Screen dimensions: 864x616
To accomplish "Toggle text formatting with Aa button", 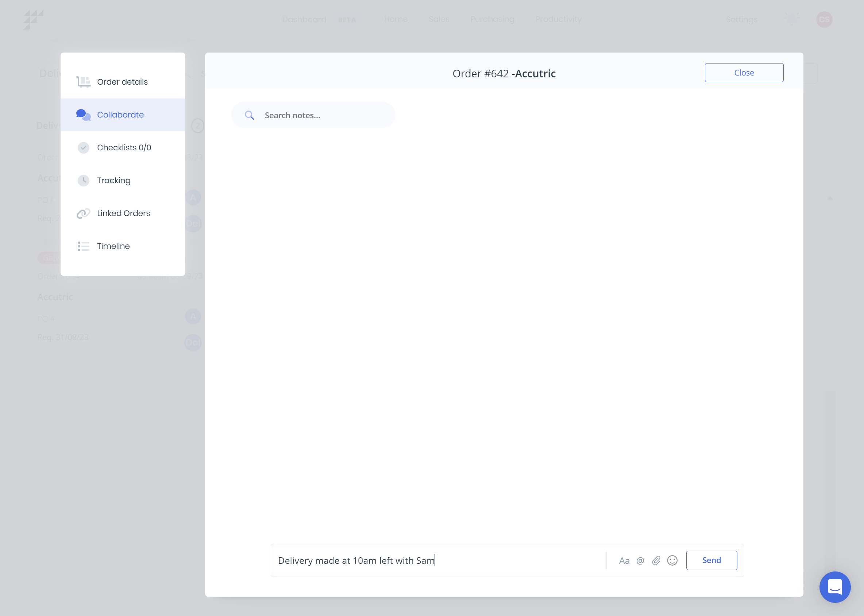I will pos(624,560).
